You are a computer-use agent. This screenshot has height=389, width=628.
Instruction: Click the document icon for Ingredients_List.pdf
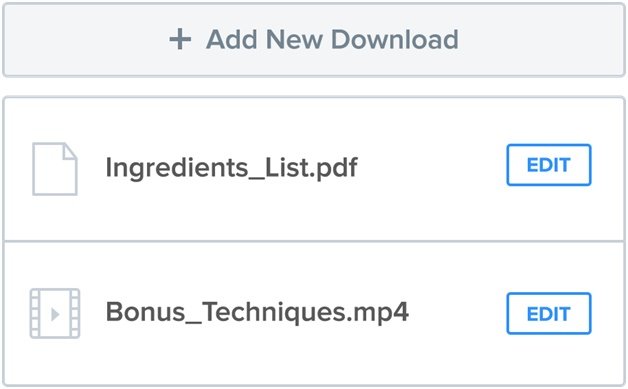pyautogui.click(x=55, y=169)
